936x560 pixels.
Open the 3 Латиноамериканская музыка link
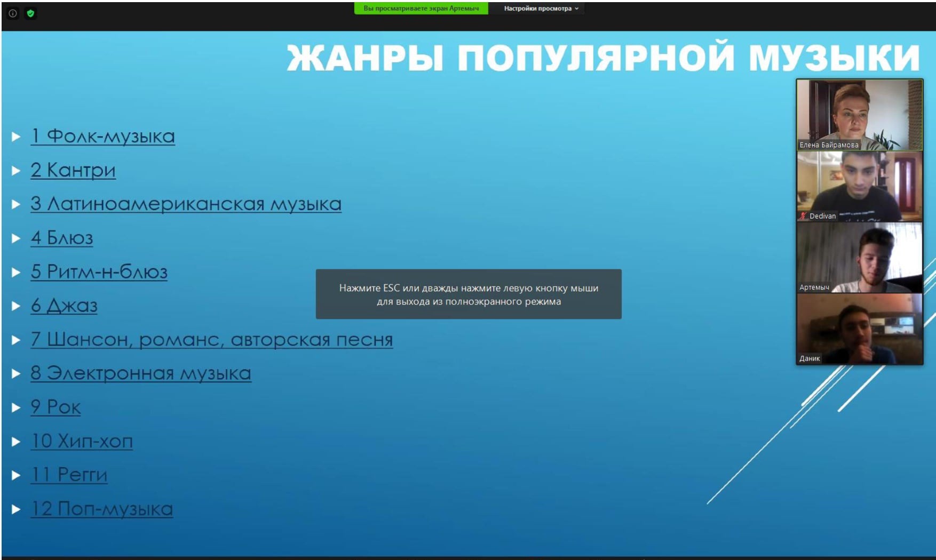coord(186,204)
